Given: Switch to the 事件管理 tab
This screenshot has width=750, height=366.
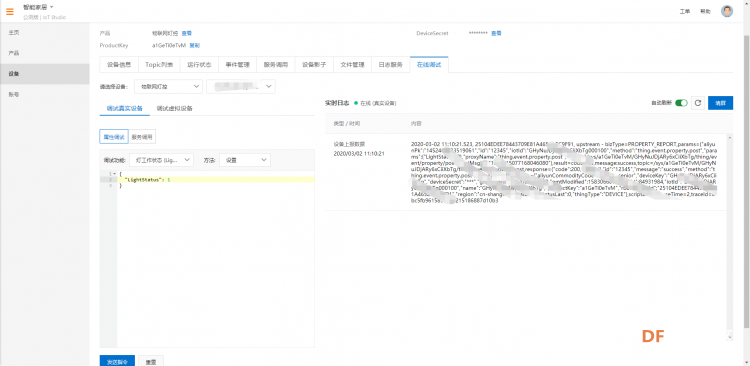Looking at the screenshot, I should coord(237,65).
